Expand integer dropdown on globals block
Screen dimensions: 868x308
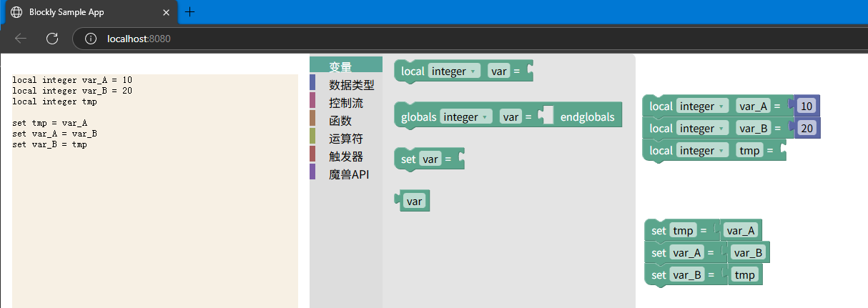(x=466, y=116)
